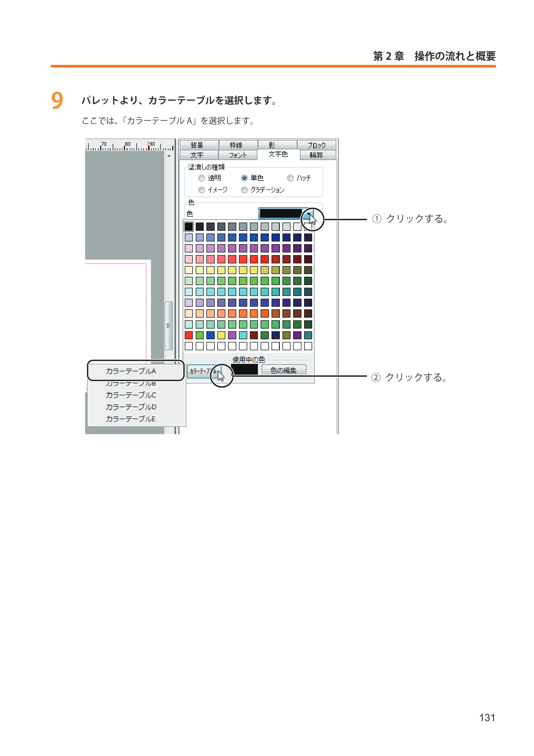Click the scroll-up arrow of the canvas scrollbar
The width and height of the screenshot is (534, 756).
pyautogui.click(x=169, y=156)
